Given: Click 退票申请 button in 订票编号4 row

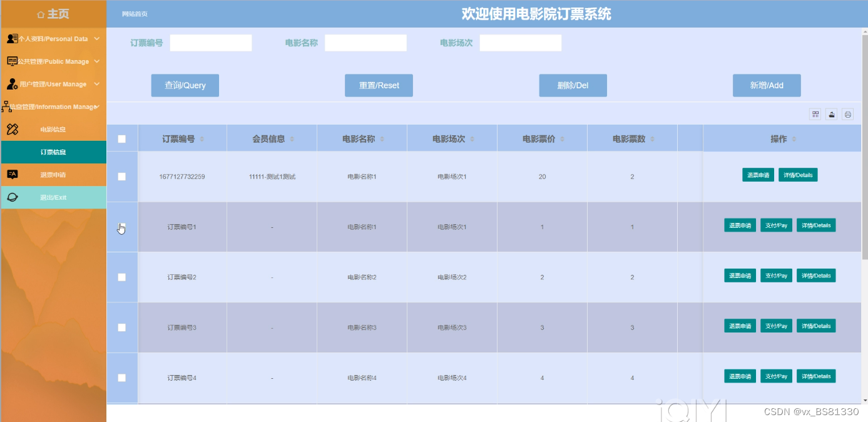Looking at the screenshot, I should click(x=740, y=376).
